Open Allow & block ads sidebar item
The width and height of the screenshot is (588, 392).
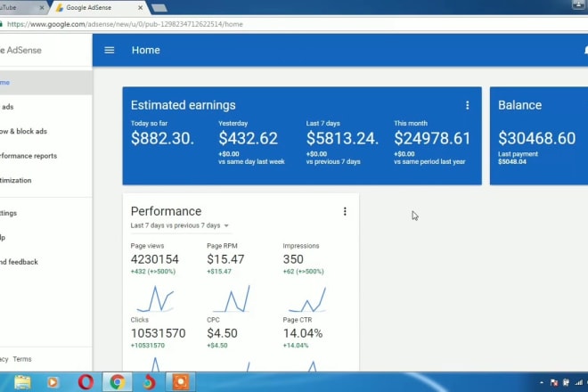pyautogui.click(x=45, y=131)
